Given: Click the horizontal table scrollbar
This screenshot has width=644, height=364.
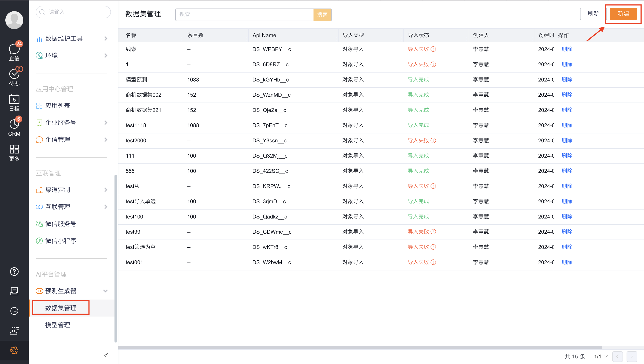Looking at the screenshot, I should (360, 347).
